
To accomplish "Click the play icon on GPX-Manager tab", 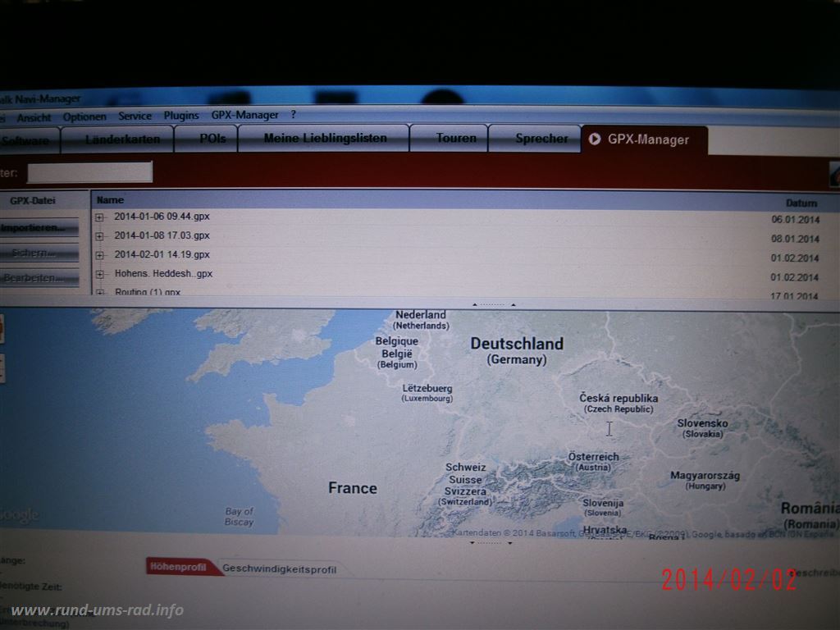I will pyautogui.click(x=595, y=139).
